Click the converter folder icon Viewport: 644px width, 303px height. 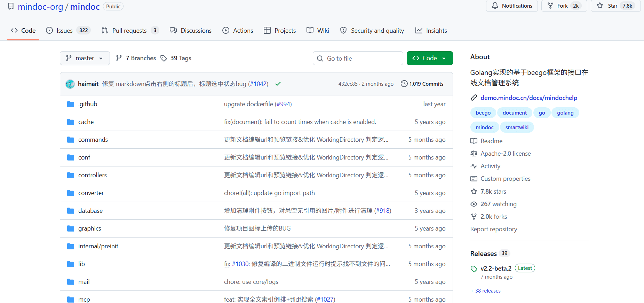click(71, 193)
